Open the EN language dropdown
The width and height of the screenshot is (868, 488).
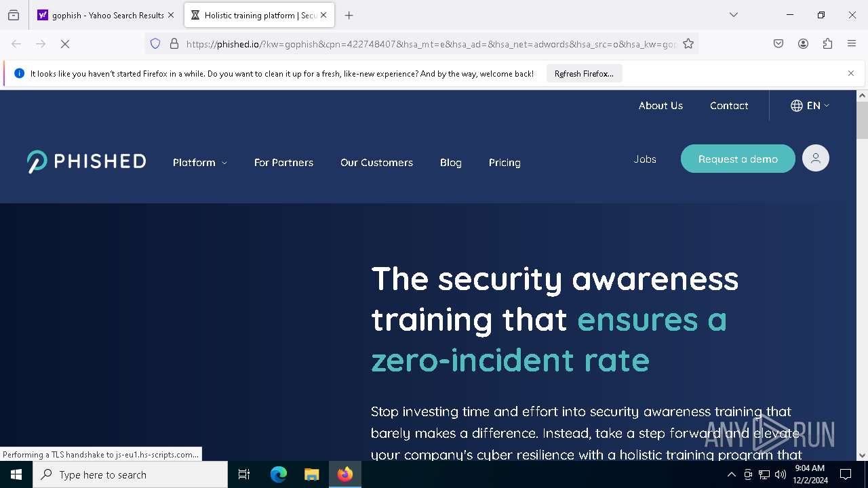coord(818,106)
